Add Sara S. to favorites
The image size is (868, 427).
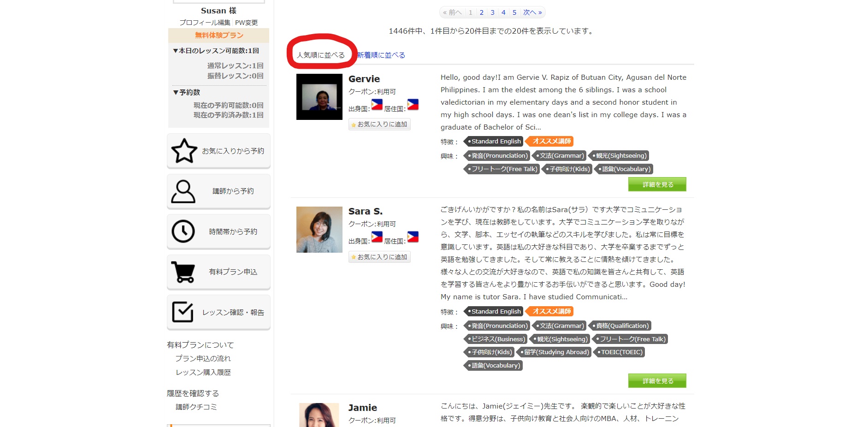point(379,257)
